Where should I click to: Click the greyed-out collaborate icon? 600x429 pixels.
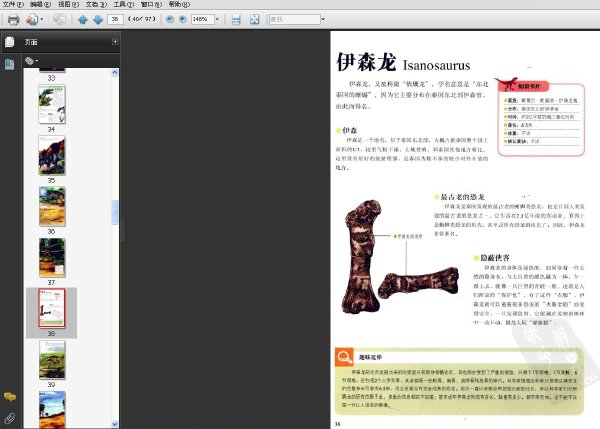click(x=59, y=19)
